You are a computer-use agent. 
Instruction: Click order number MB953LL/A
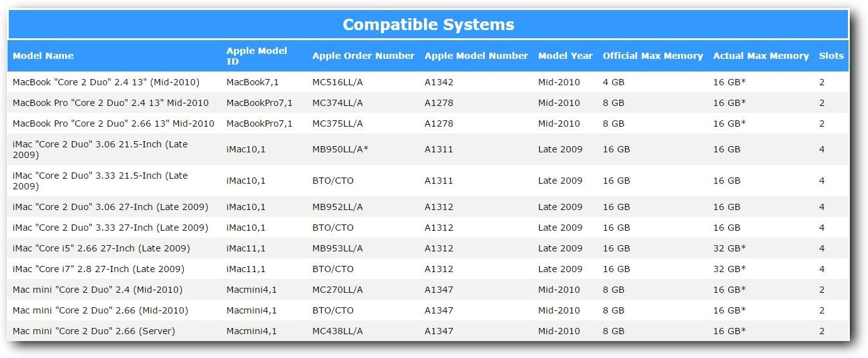click(337, 248)
